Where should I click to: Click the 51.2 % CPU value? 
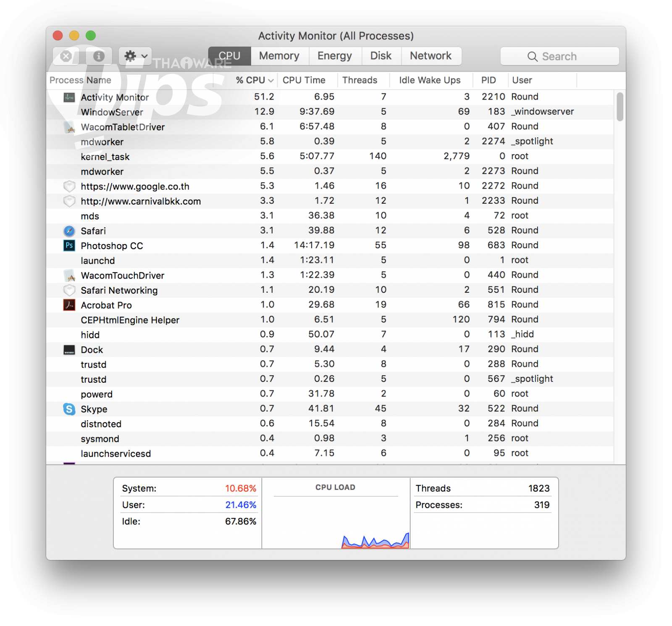pyautogui.click(x=264, y=97)
